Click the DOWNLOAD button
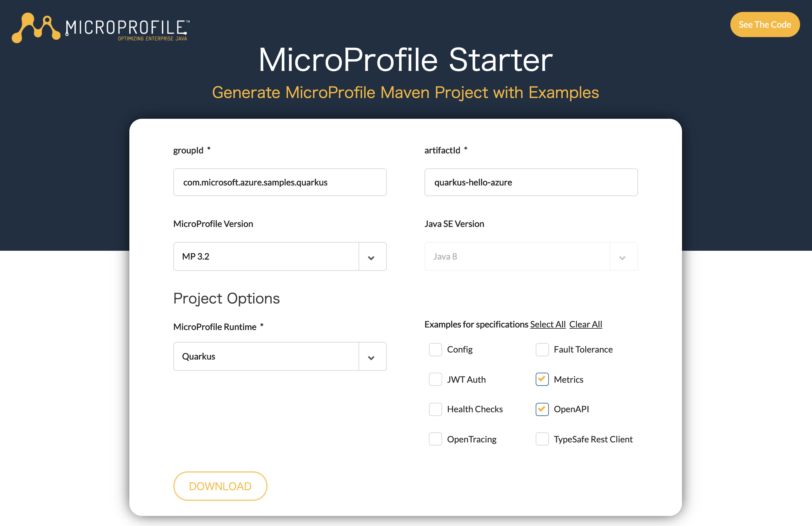 pos(220,486)
